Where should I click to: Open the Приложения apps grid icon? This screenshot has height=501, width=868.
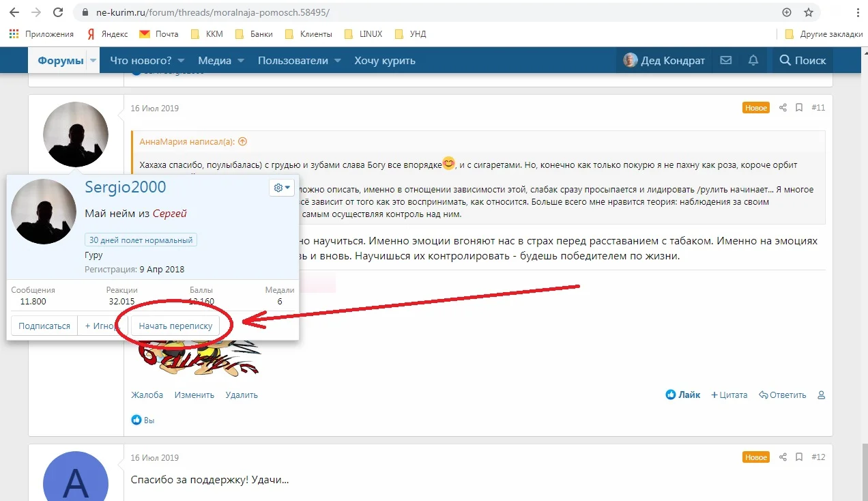(x=14, y=34)
